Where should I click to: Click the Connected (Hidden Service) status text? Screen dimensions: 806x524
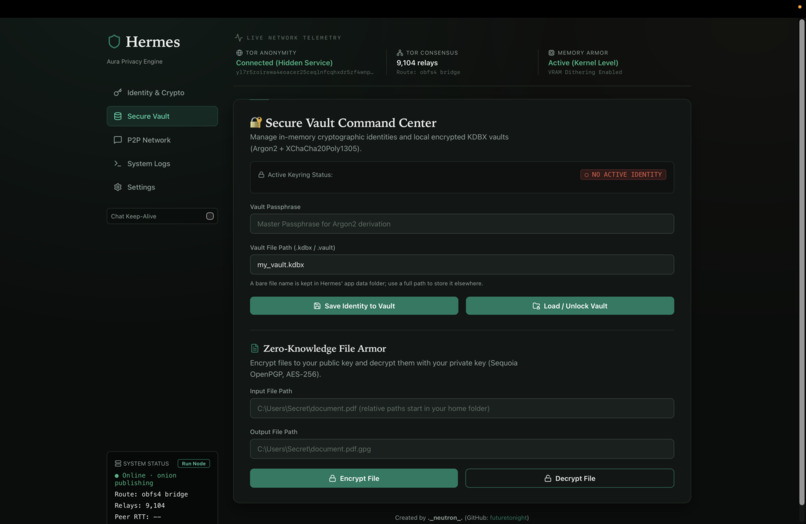coord(284,63)
